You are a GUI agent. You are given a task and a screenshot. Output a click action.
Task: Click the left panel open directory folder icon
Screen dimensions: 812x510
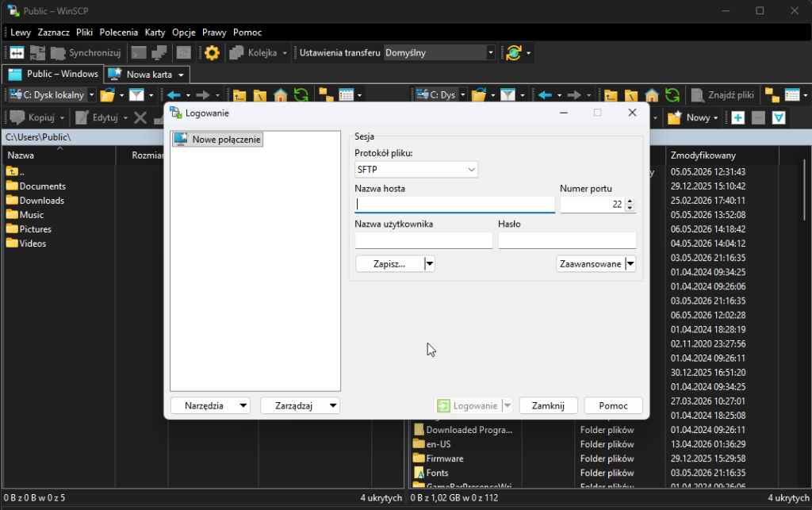tap(108, 94)
